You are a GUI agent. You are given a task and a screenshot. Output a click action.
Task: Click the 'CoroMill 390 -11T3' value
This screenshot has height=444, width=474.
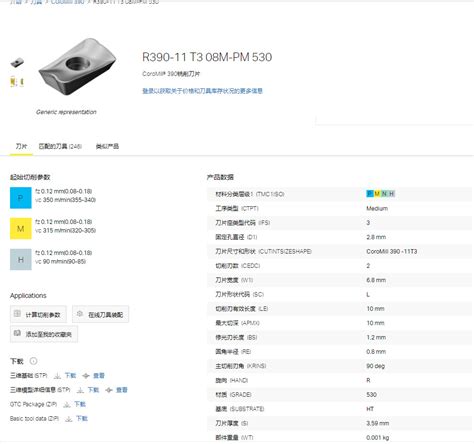point(392,251)
